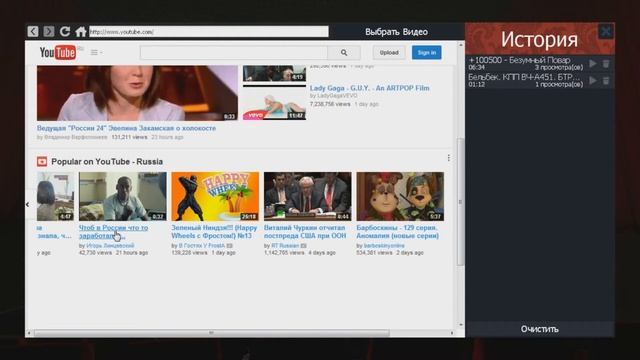Open the Happy Wheels ninja thumbnail
Screen dimensions: 640x360
[215, 196]
